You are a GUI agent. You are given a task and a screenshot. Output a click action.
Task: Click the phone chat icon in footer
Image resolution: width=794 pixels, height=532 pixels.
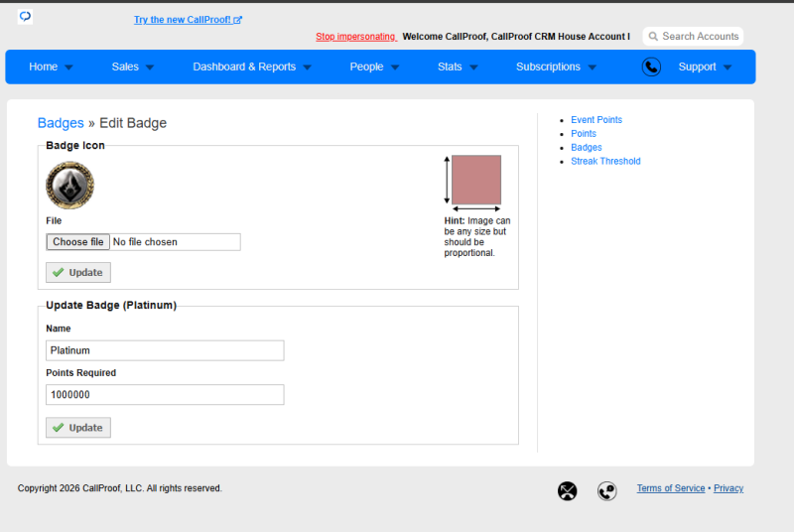606,490
